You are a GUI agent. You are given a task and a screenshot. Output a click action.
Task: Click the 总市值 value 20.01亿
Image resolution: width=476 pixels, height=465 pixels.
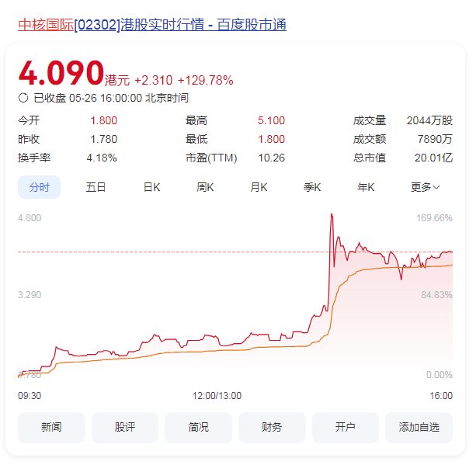click(433, 158)
